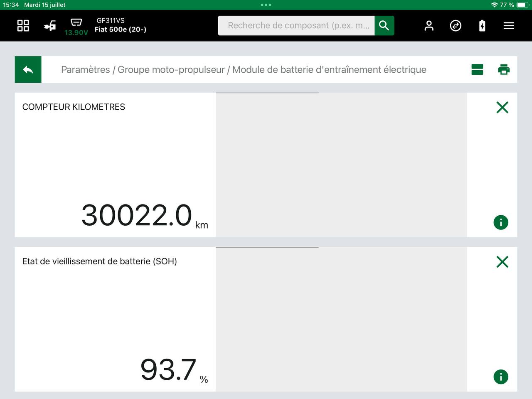Image resolution: width=532 pixels, height=399 pixels.
Task: Remove the SOH battery ageing parameter
Action: 502,262
